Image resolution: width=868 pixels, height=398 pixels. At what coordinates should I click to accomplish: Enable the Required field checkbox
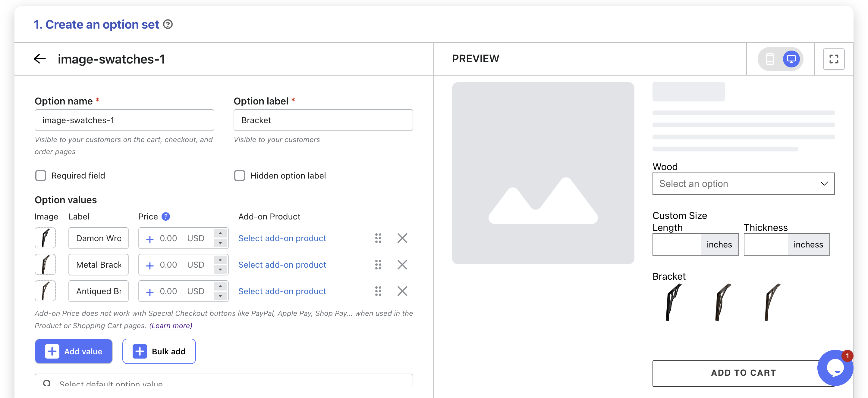click(41, 176)
